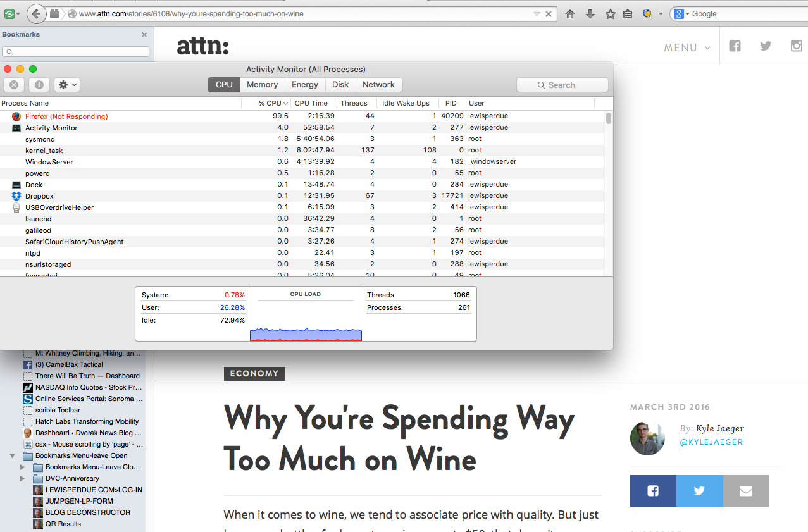This screenshot has width=808, height=532.
Task: Click the Quit Process button in Activity Monitor
Action: point(14,85)
